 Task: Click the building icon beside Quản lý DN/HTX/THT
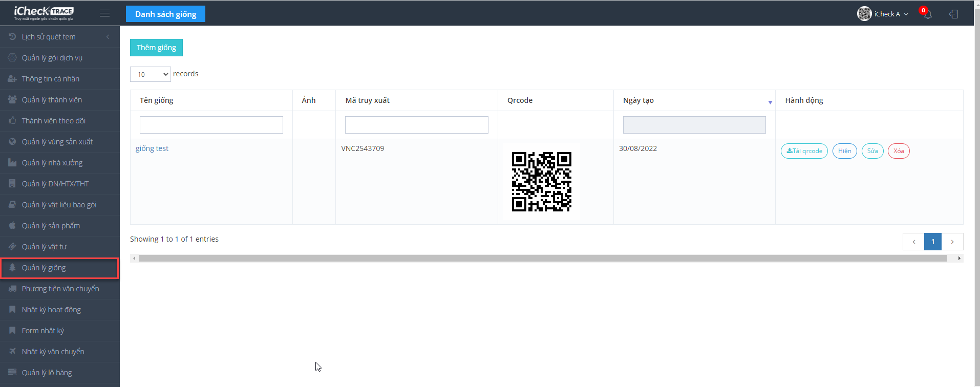pyautogui.click(x=12, y=183)
